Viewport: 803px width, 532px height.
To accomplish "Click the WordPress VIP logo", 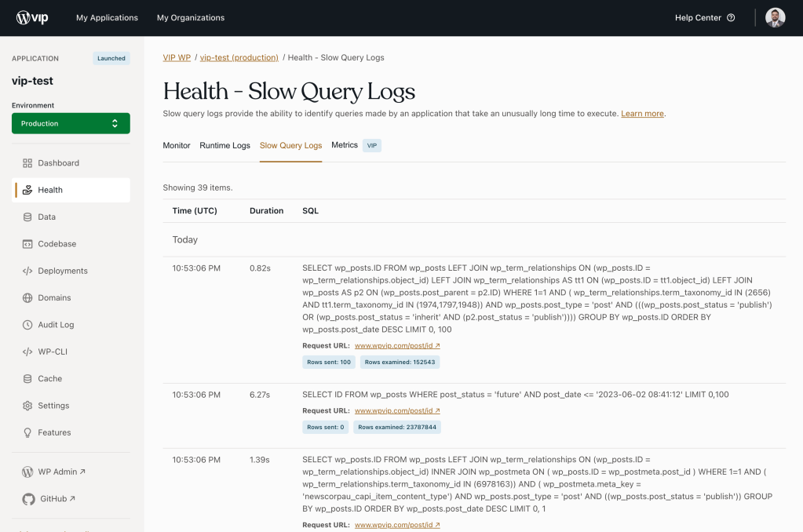I will pos(31,17).
